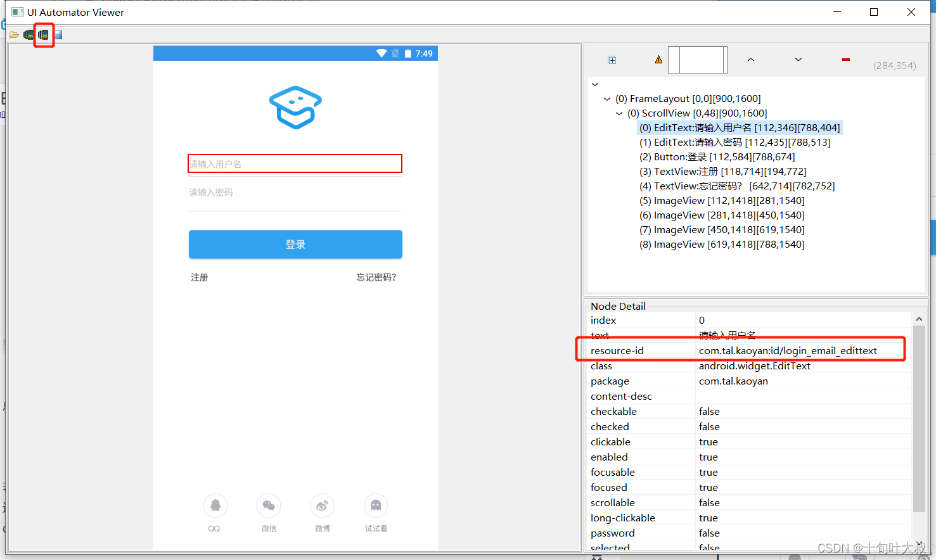
Task: Click Node Detail scrollbar up arrow
Action: point(919,319)
